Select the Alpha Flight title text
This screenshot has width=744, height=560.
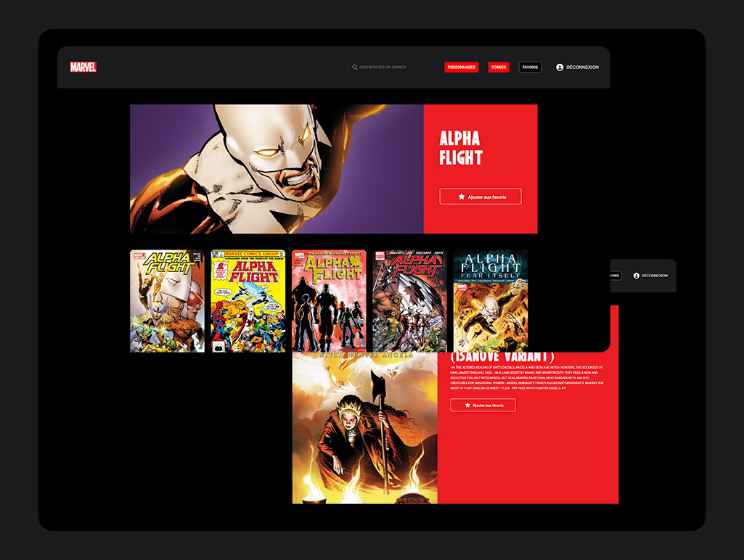pos(461,148)
